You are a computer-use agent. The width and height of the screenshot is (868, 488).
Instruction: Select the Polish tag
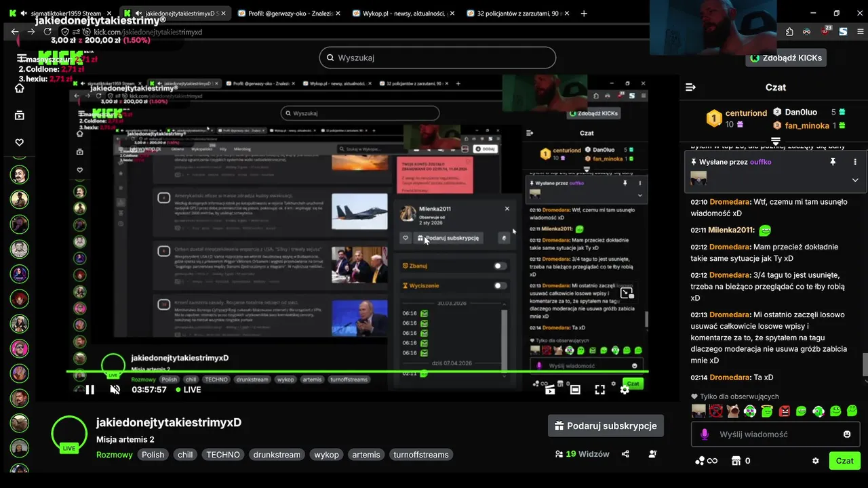coord(153,455)
